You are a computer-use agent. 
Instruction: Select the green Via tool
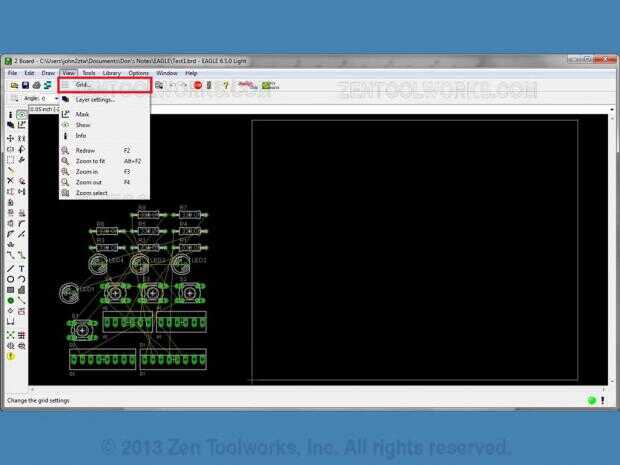[x=10, y=301]
